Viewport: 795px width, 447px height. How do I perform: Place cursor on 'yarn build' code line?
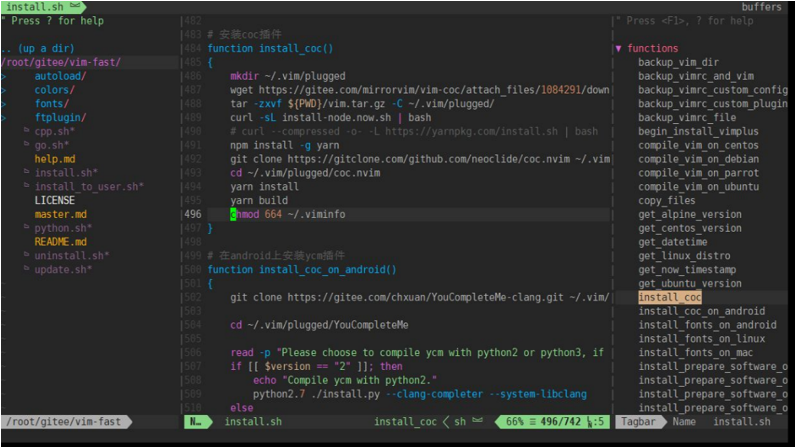pyautogui.click(x=259, y=200)
